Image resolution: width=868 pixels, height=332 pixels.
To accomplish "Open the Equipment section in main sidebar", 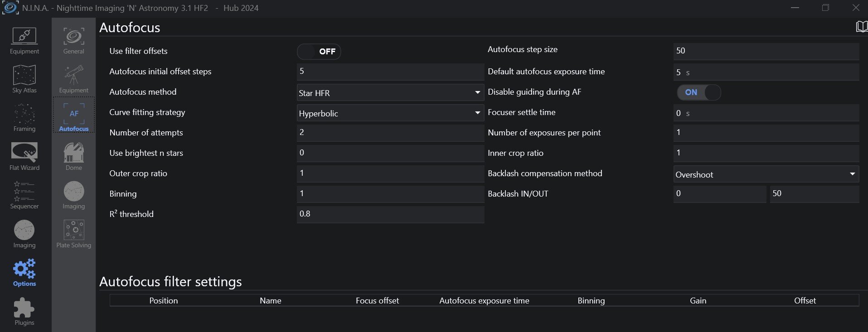I will pyautogui.click(x=24, y=41).
